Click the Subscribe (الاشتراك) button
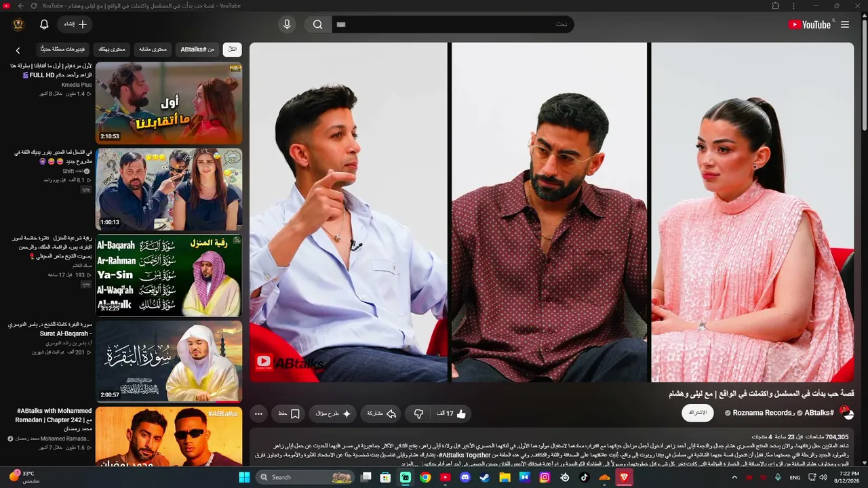Image resolution: width=868 pixels, height=488 pixels. point(698,413)
